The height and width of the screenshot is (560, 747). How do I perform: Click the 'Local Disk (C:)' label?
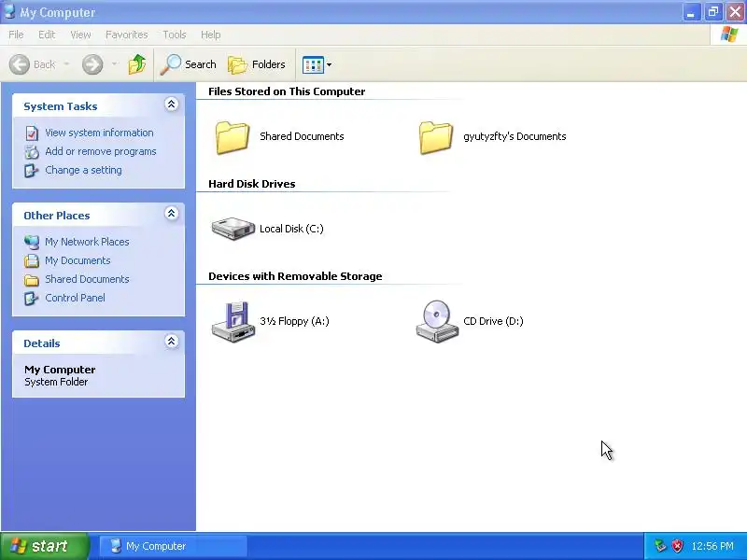tap(291, 229)
